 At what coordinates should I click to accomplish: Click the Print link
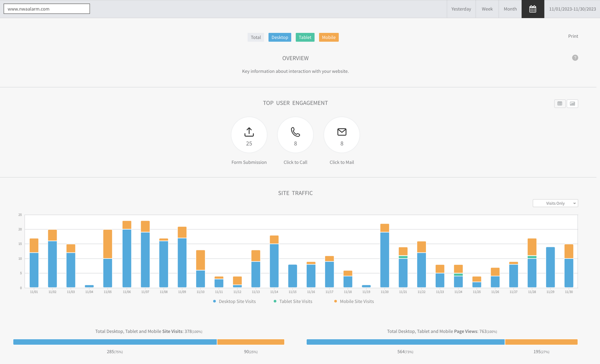(573, 36)
